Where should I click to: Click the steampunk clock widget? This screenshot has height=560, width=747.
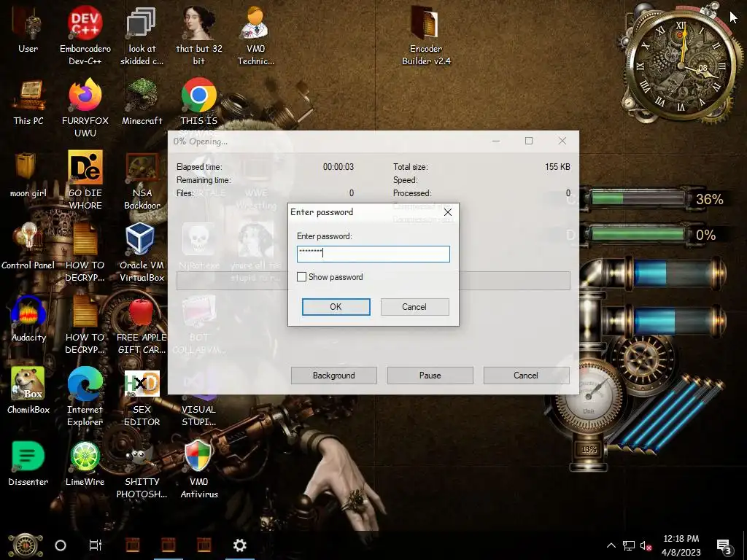pyautogui.click(x=681, y=66)
